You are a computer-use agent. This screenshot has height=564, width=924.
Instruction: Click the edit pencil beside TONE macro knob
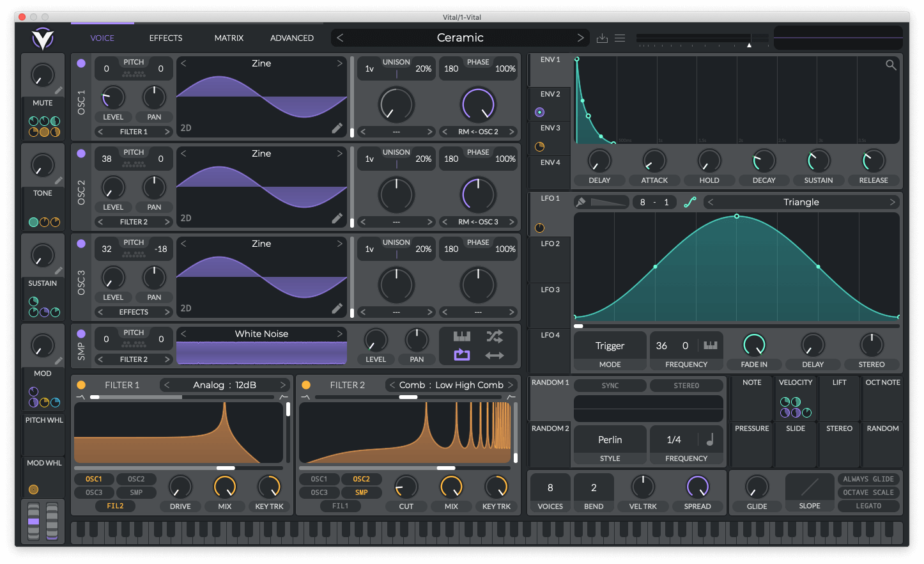pyautogui.click(x=59, y=180)
